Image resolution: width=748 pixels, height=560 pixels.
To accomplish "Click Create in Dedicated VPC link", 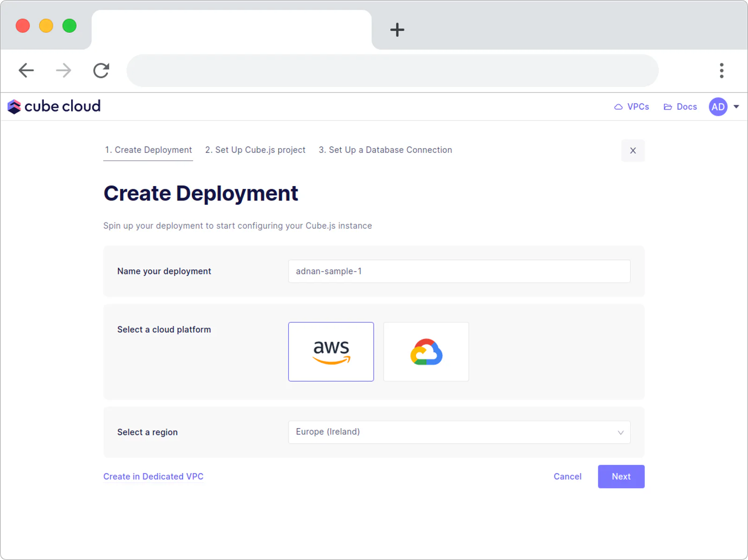I will coord(153,476).
